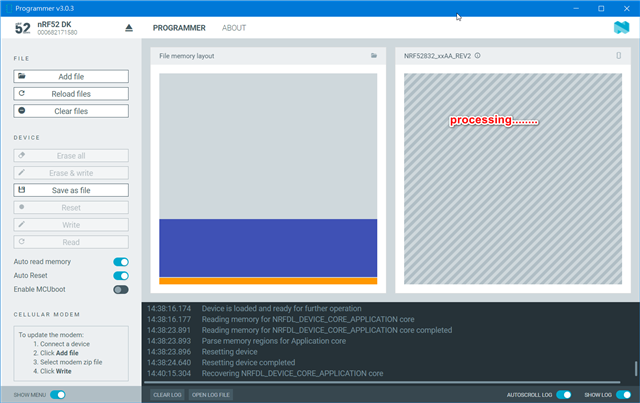
Task: Click the Reset device button
Action: (71, 207)
